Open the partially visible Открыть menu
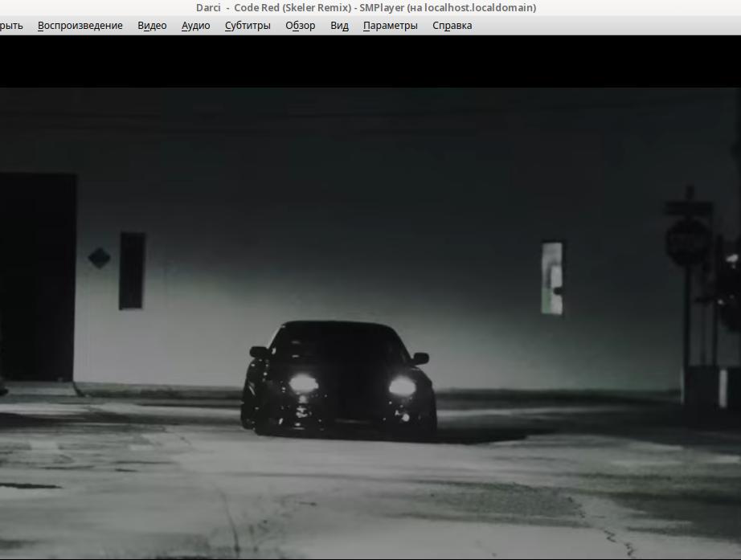This screenshot has width=741, height=560. (x=11, y=26)
